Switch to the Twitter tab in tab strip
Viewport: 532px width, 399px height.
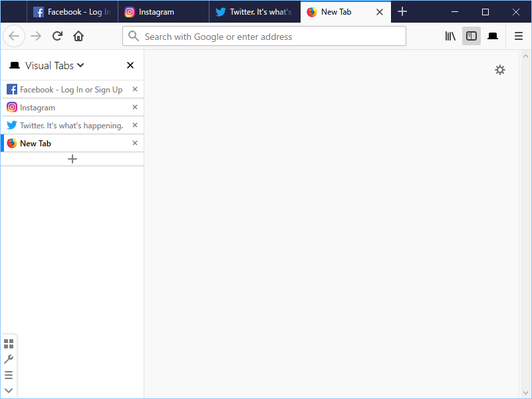pyautogui.click(x=255, y=12)
